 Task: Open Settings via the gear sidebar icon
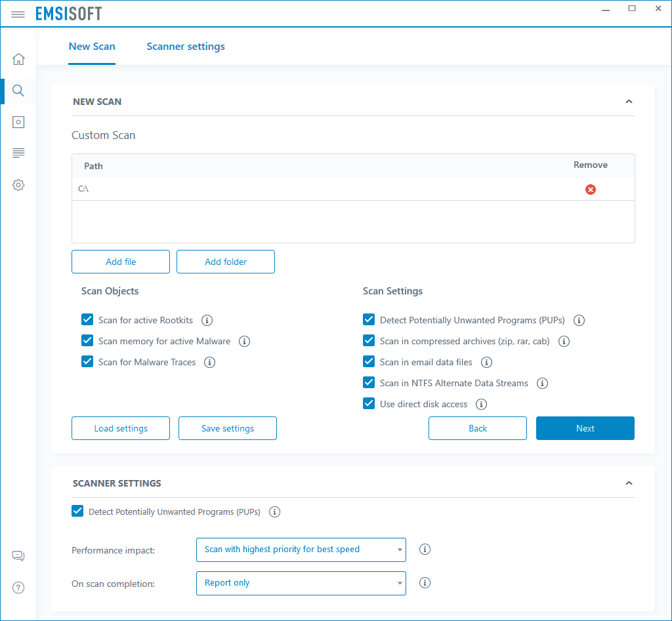point(18,185)
